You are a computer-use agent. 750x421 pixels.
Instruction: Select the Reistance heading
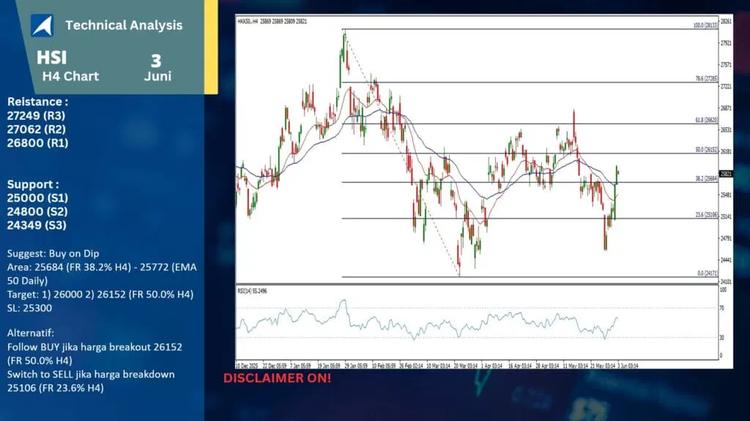coord(38,102)
